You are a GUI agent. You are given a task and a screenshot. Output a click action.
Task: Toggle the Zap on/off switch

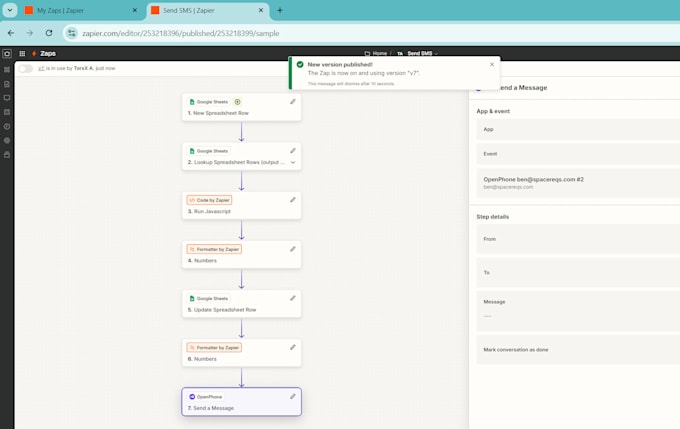pos(26,69)
